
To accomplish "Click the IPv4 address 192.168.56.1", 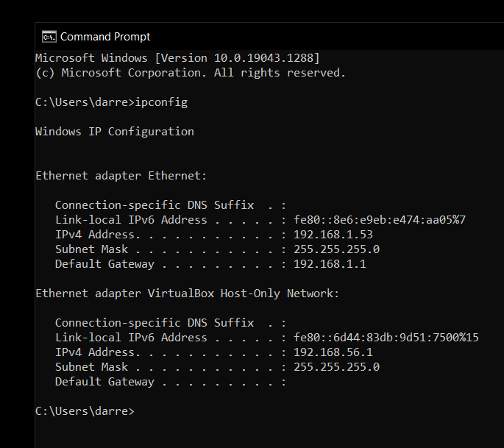I will (333, 352).
